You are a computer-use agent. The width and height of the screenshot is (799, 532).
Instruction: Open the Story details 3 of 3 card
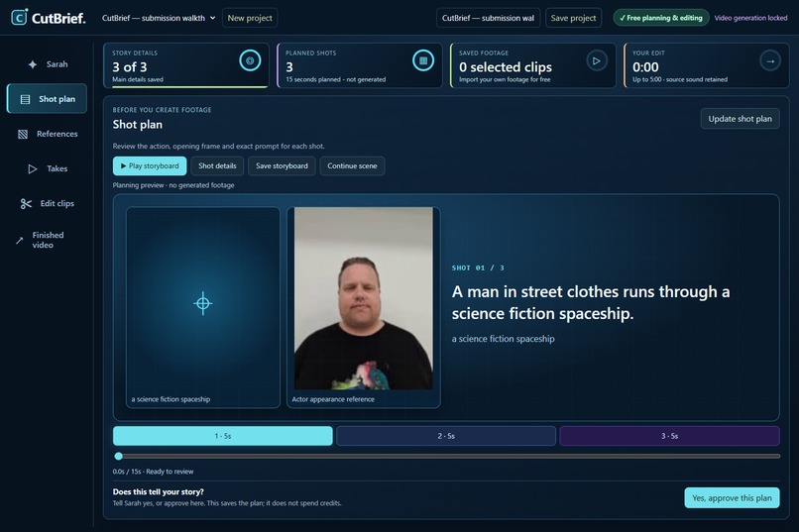(x=186, y=65)
